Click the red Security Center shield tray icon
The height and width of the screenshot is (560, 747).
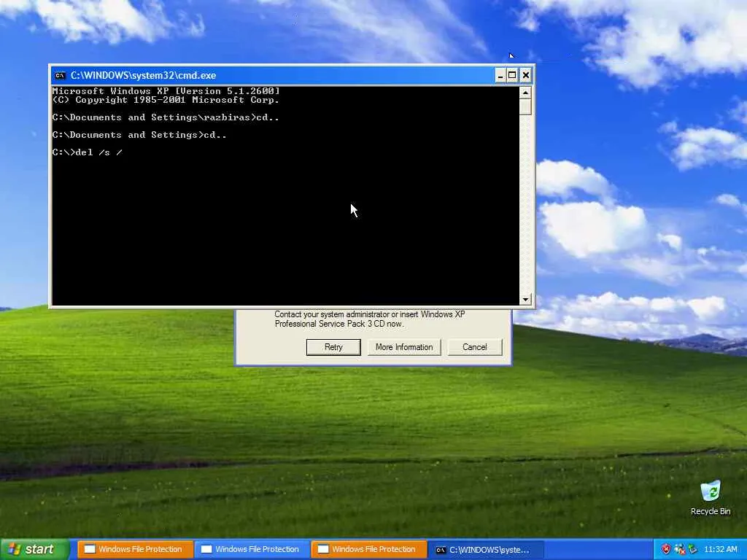(x=666, y=549)
